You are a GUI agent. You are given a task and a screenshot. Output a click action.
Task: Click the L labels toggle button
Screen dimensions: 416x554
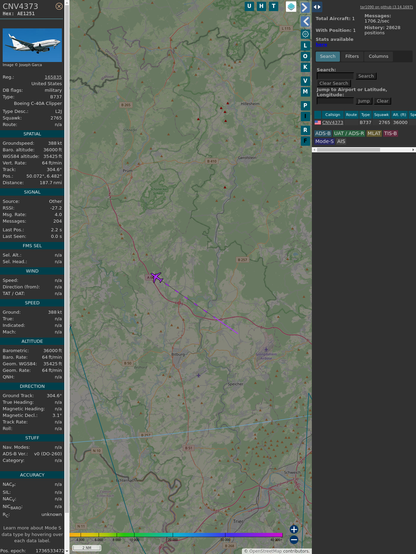pyautogui.click(x=305, y=45)
